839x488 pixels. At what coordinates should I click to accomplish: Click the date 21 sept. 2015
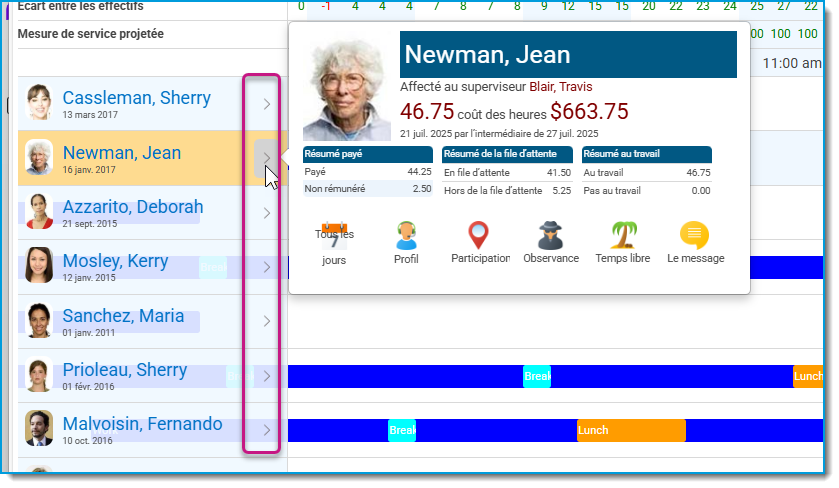tap(90, 224)
